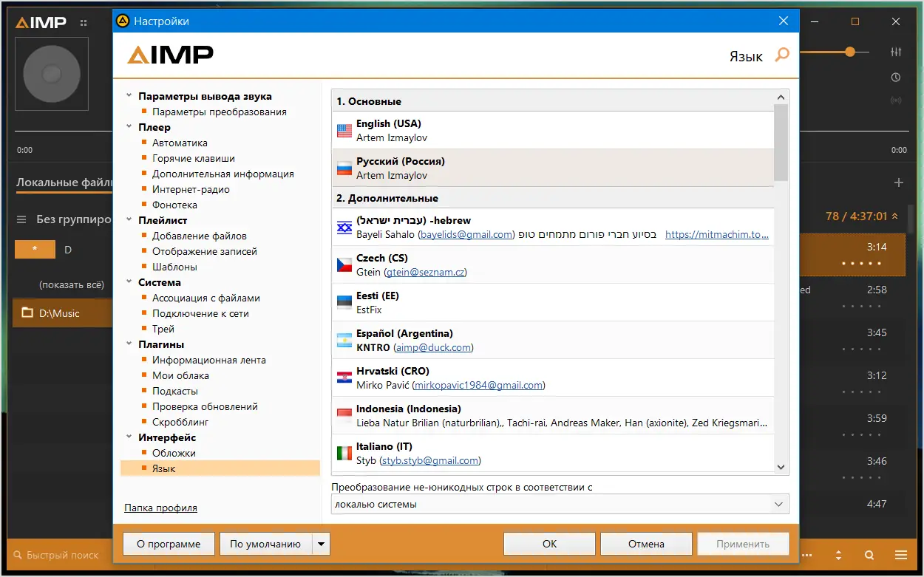The width and height of the screenshot is (924, 577).
Task: Open the AIMP logo main menu in player window
Action: coord(41,22)
